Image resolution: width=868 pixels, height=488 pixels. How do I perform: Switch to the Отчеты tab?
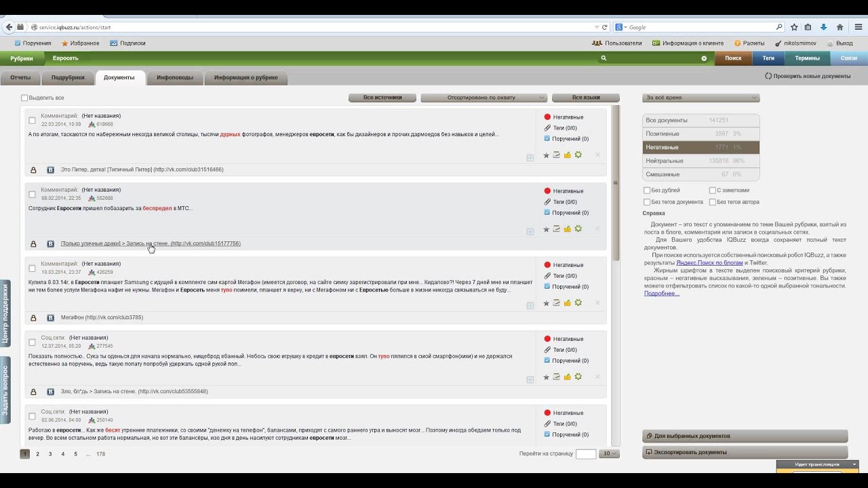click(20, 78)
